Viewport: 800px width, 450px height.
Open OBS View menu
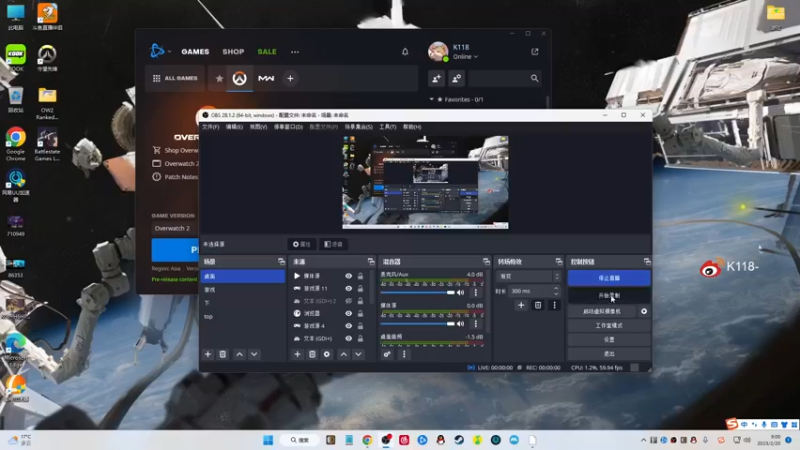pyautogui.click(x=258, y=127)
